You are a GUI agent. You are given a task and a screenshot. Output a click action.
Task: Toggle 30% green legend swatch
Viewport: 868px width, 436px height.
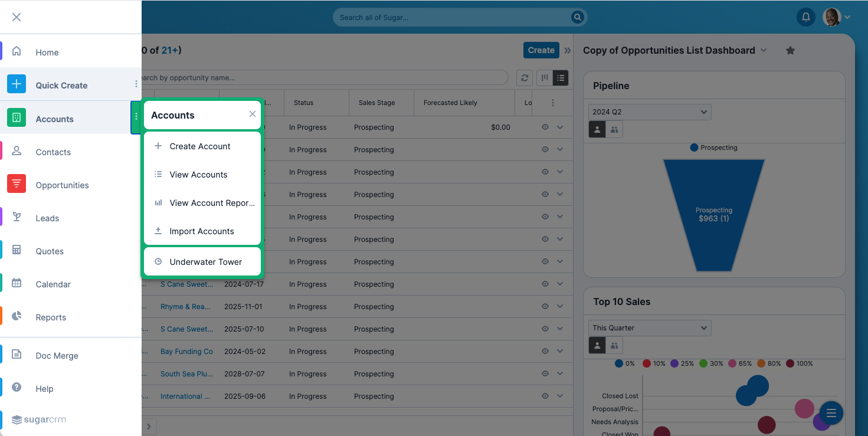tap(703, 363)
